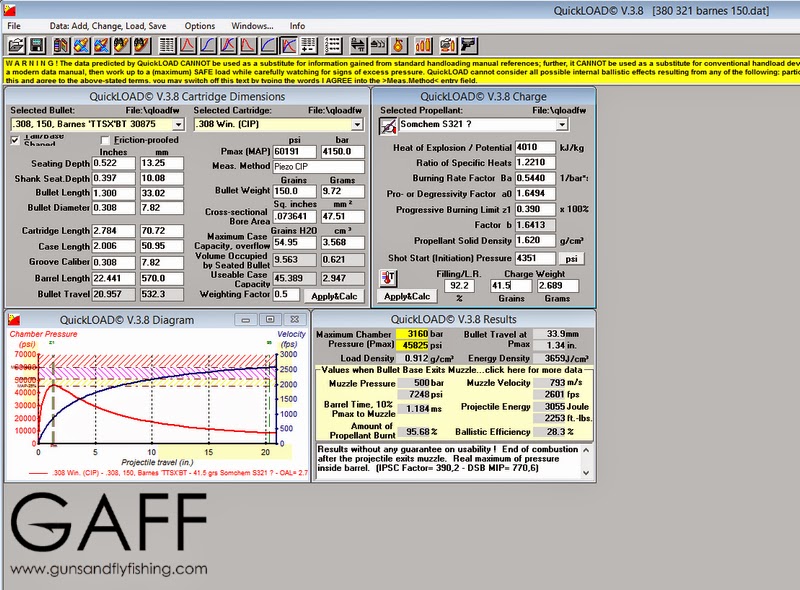The image size is (800, 590).
Task: Click the propellant icon left of Somchem S321
Action: 388,126
